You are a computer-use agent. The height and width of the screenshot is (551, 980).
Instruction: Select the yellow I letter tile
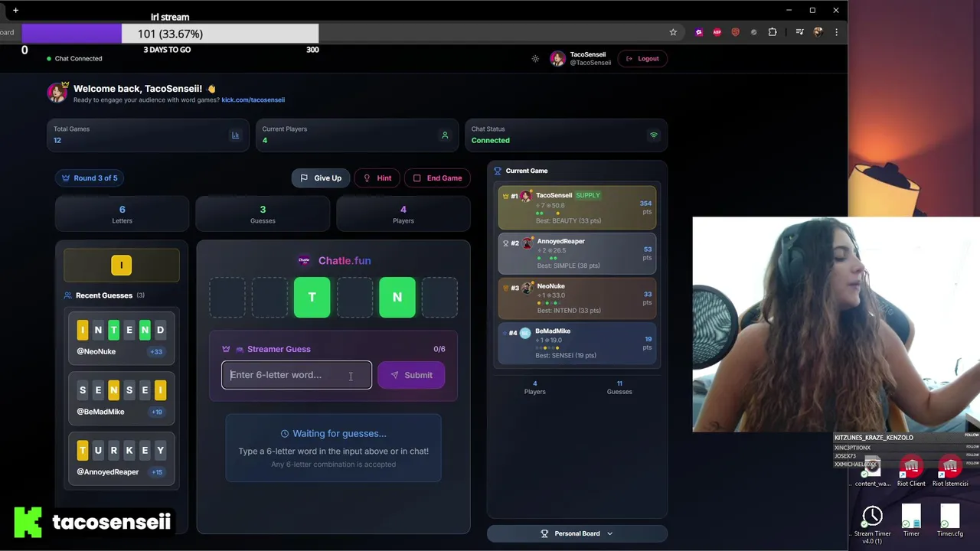[x=121, y=265]
